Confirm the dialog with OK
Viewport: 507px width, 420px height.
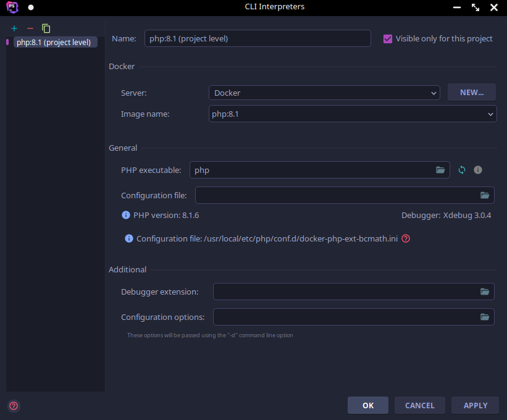pyautogui.click(x=368, y=405)
